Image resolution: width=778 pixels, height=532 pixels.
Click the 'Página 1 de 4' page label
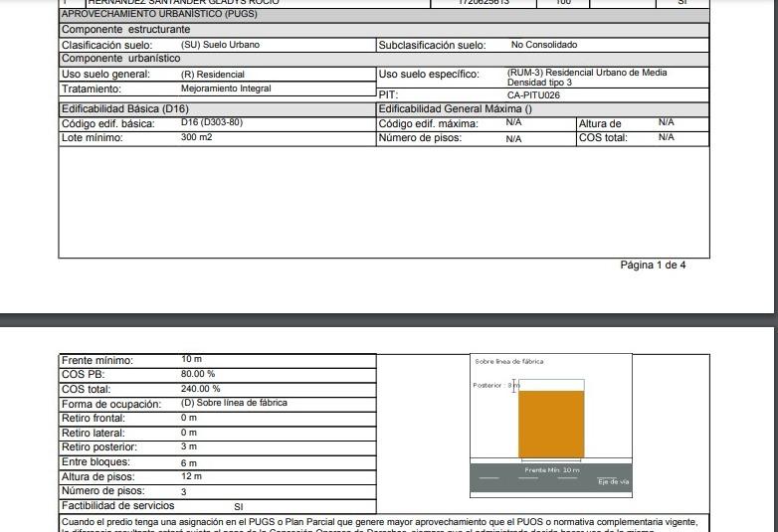coord(653,266)
